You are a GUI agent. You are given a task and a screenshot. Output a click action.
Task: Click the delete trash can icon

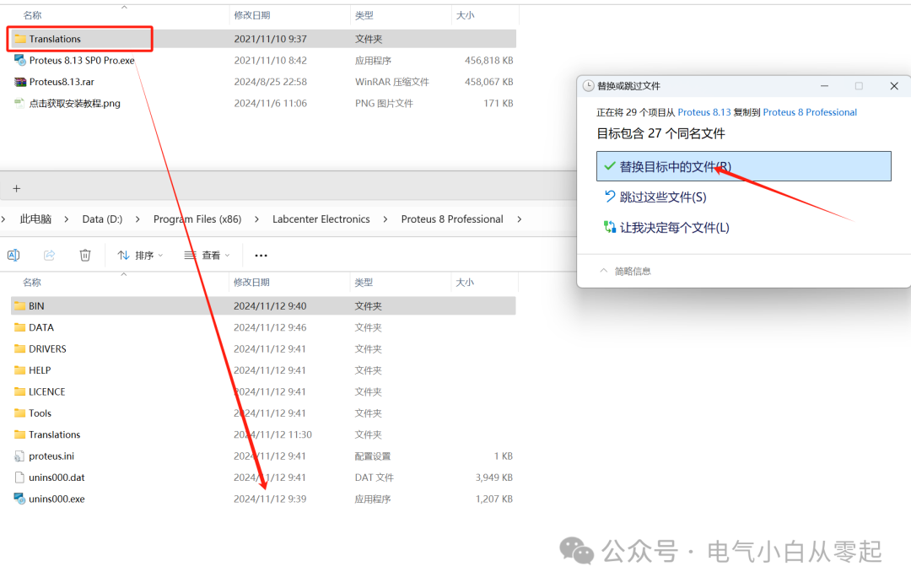click(85, 255)
